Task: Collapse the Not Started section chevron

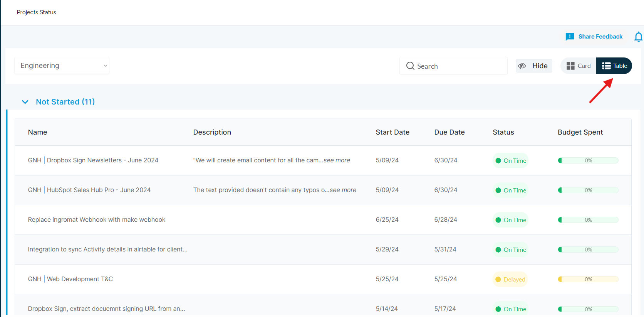Action: [25, 102]
